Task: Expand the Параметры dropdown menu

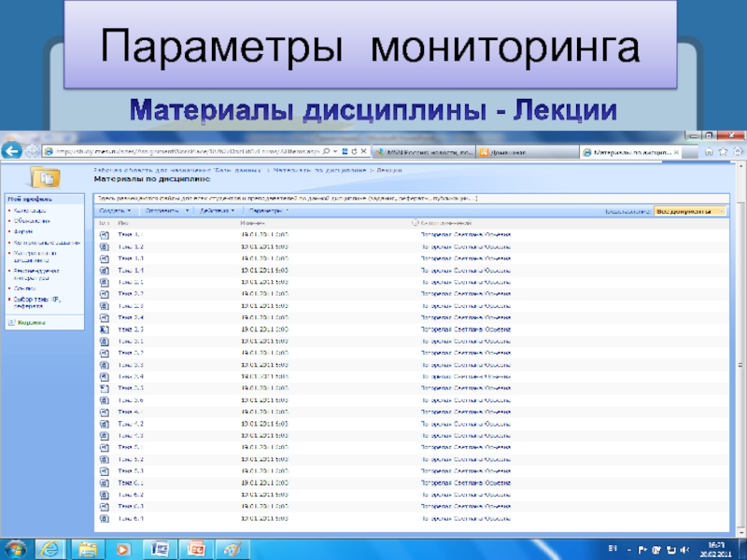Action: tap(269, 211)
